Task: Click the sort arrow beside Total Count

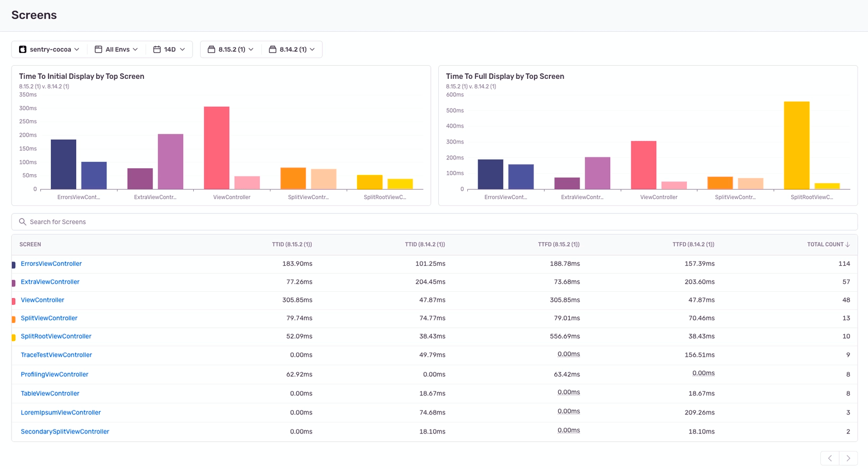Action: coord(848,245)
